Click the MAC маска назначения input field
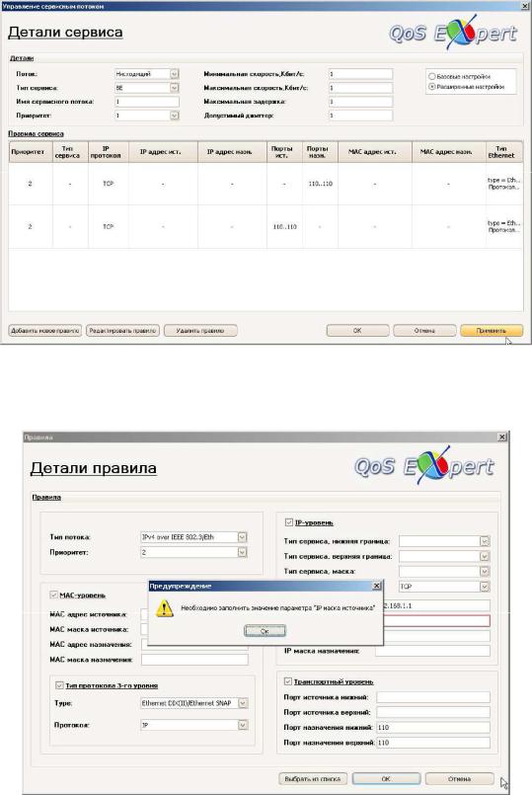The image size is (532, 795). [194, 660]
